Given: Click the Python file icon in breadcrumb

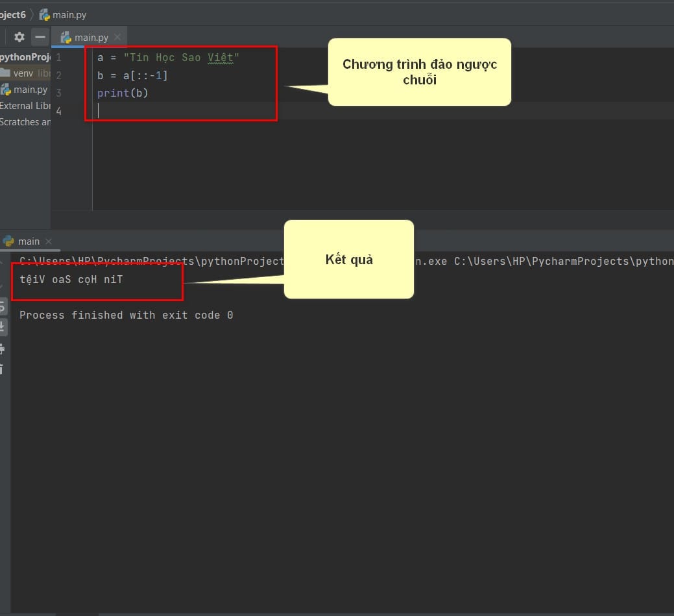Looking at the screenshot, I should (45, 14).
